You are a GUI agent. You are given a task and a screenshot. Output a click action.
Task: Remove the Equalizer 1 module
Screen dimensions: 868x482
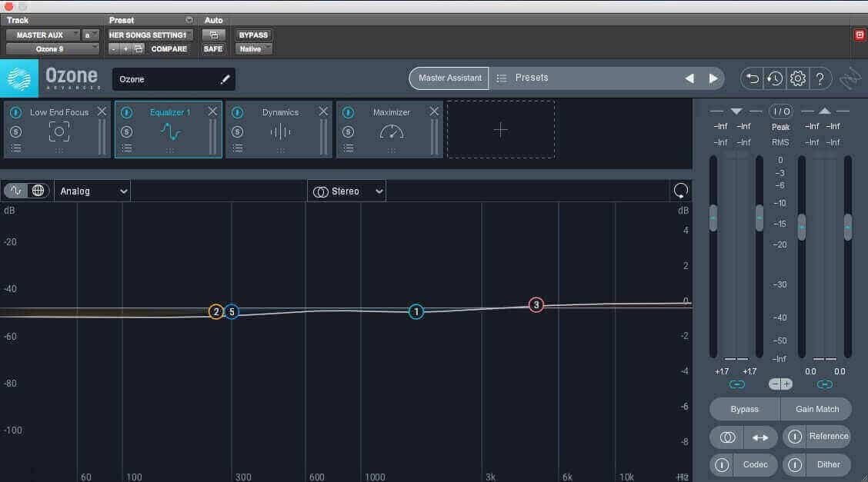212,111
